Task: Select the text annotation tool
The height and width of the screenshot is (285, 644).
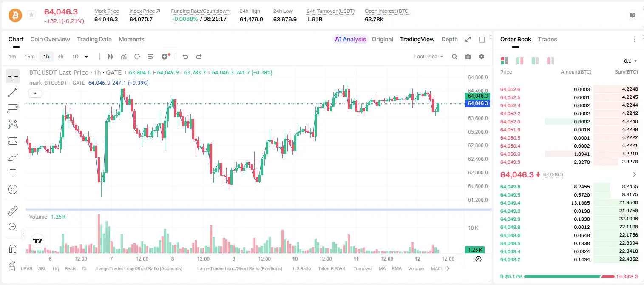Action: (13, 173)
